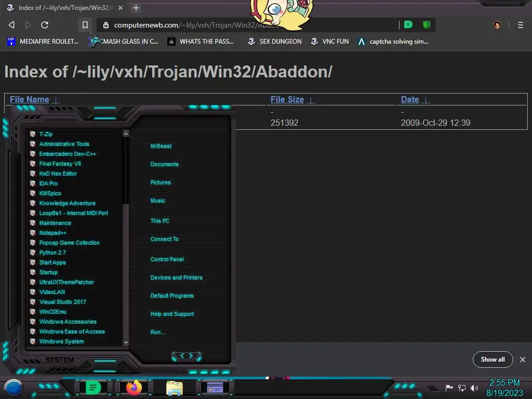Screen dimensions: 532x399
Task: Close the downloads bar with X
Action: tap(523, 360)
